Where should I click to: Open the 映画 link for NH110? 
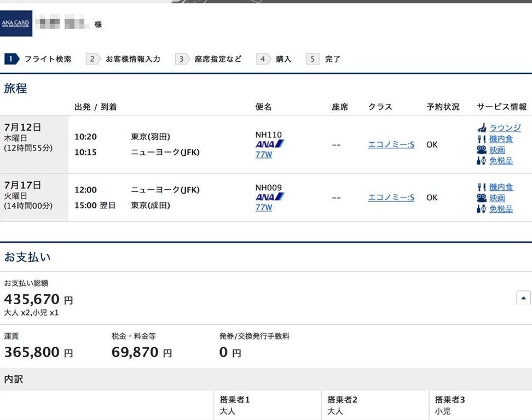[x=497, y=150]
